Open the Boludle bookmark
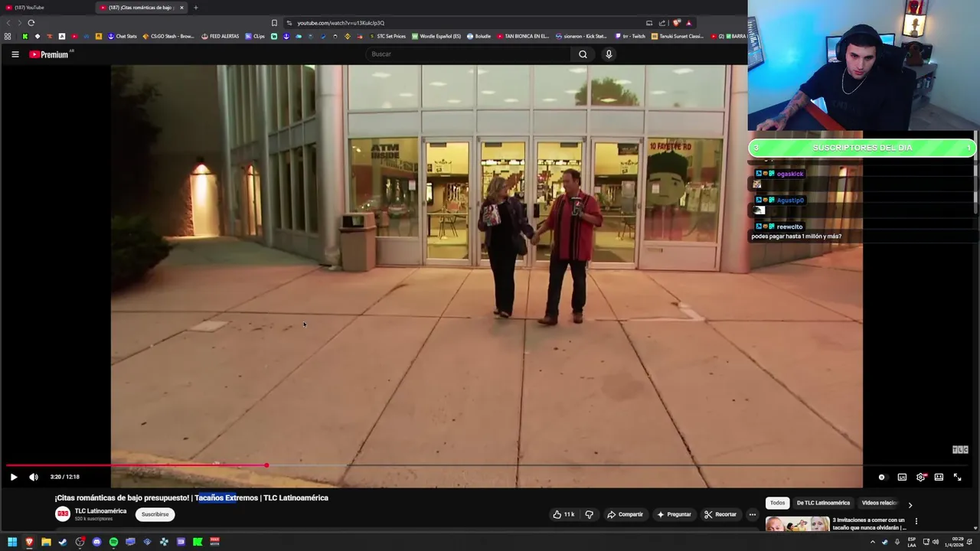The width and height of the screenshot is (980, 551). point(479,36)
